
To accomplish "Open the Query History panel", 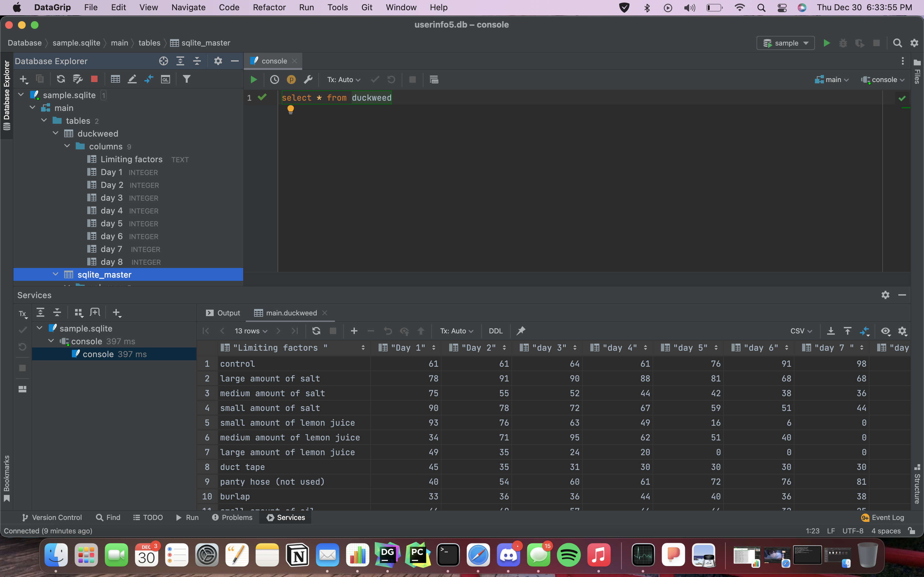I will [275, 79].
